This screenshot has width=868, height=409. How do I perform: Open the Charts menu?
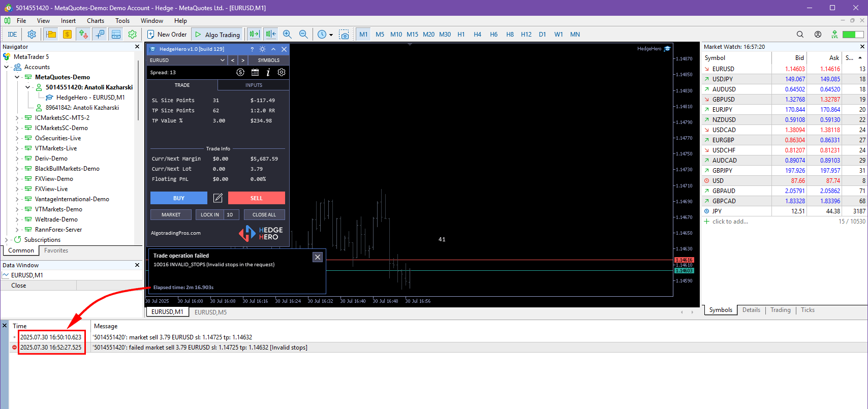pyautogui.click(x=96, y=21)
